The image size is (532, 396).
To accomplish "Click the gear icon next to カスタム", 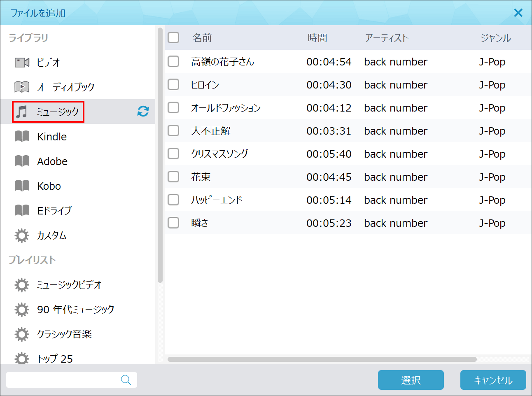I will (x=22, y=235).
